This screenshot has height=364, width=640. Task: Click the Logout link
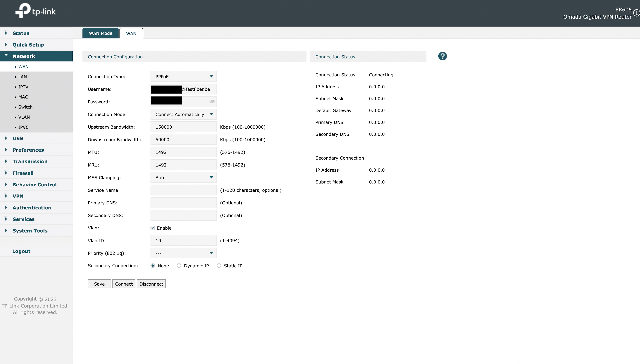(x=21, y=251)
